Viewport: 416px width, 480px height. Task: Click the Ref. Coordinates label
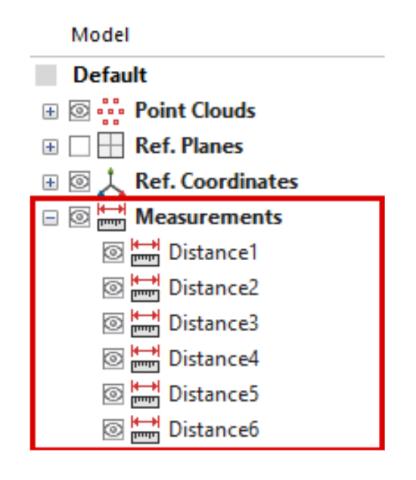(217, 181)
